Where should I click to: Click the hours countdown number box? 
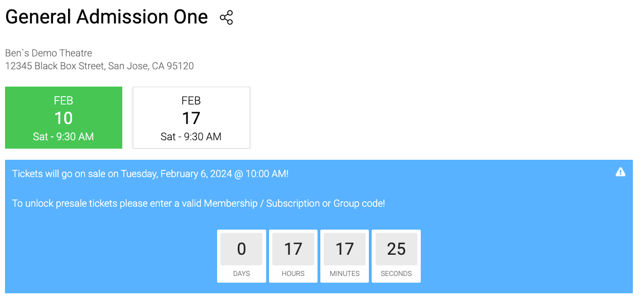tap(293, 249)
